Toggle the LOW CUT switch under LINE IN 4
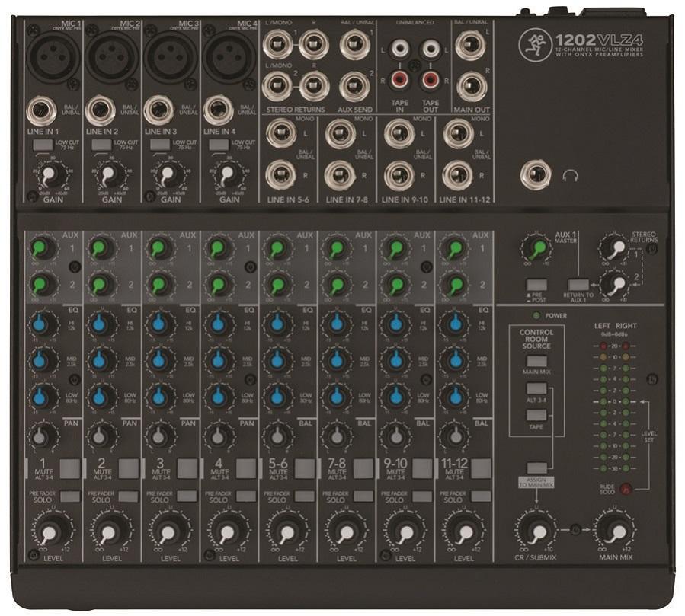The width and height of the screenshot is (685, 616). [219, 145]
